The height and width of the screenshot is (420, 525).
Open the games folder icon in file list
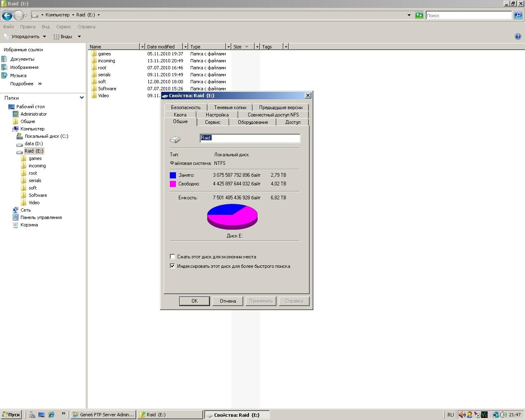pyautogui.click(x=94, y=54)
